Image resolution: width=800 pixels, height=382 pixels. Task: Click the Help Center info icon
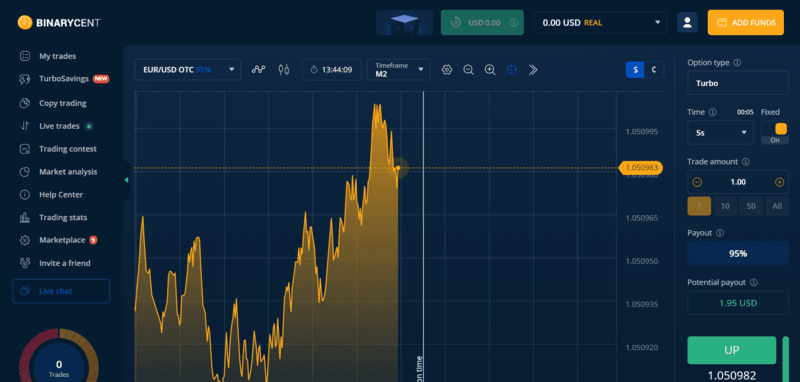pyautogui.click(x=24, y=195)
